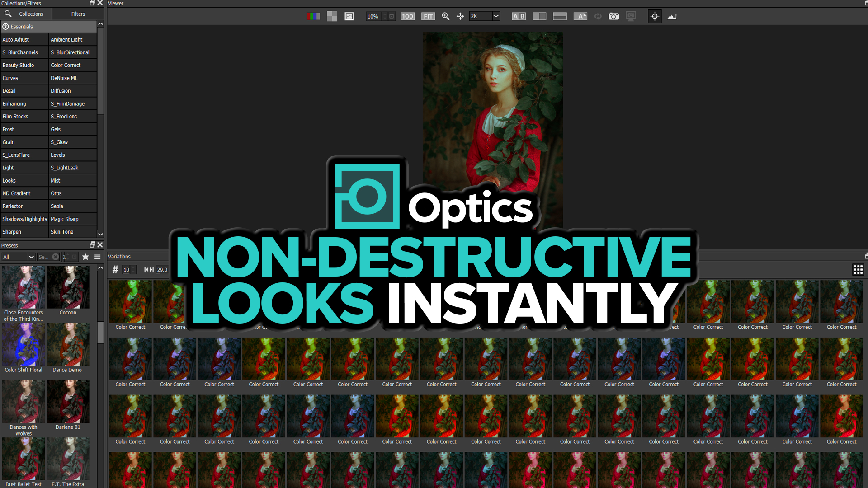Click the grid view icon in Variations panel
The width and height of the screenshot is (868, 488).
coord(858,269)
